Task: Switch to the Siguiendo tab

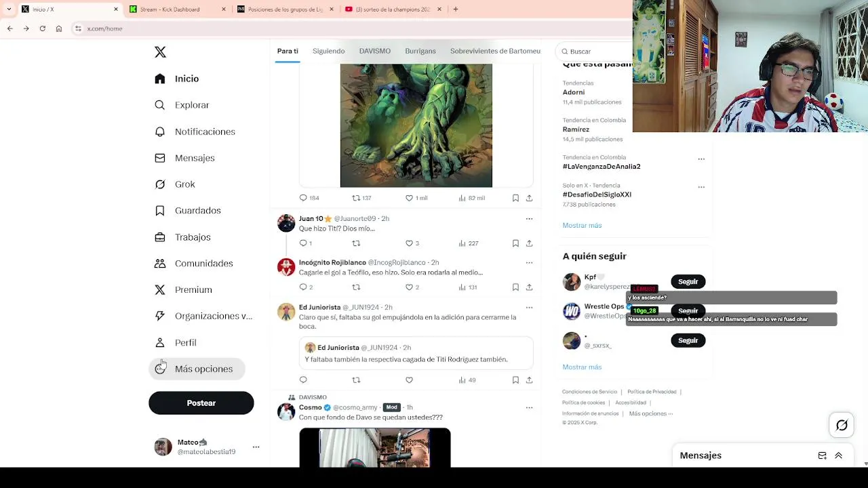Action: click(329, 51)
